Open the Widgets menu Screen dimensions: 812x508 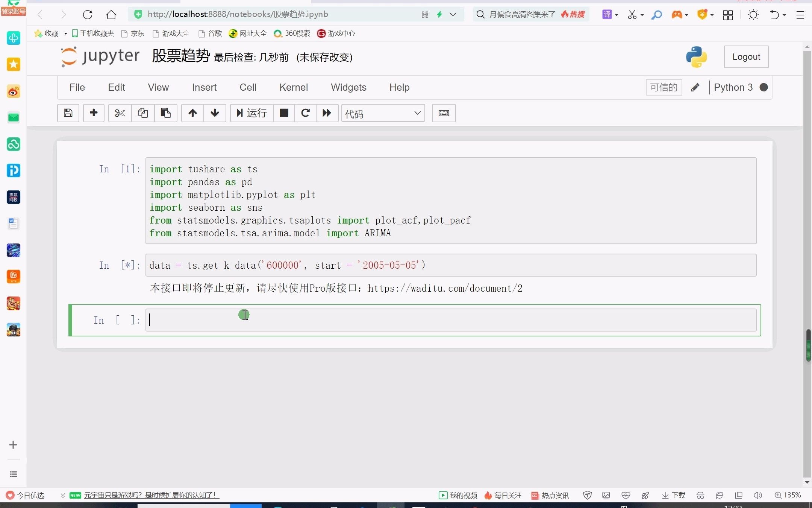(348, 87)
